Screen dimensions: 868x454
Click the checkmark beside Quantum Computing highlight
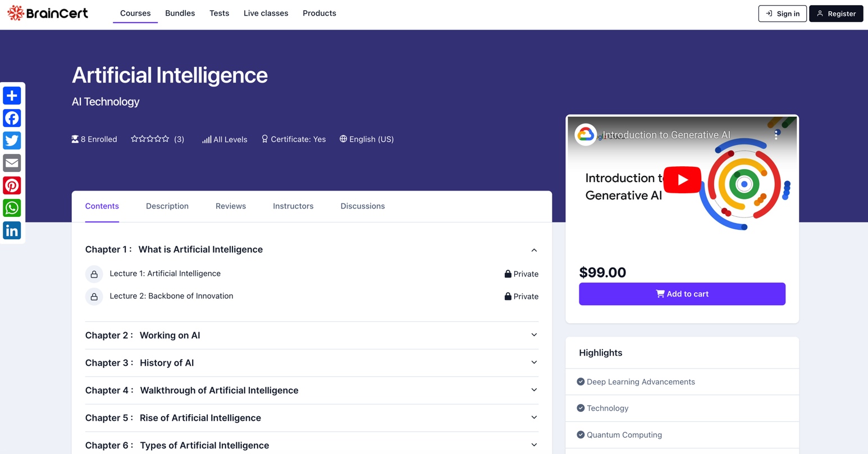coord(581,434)
